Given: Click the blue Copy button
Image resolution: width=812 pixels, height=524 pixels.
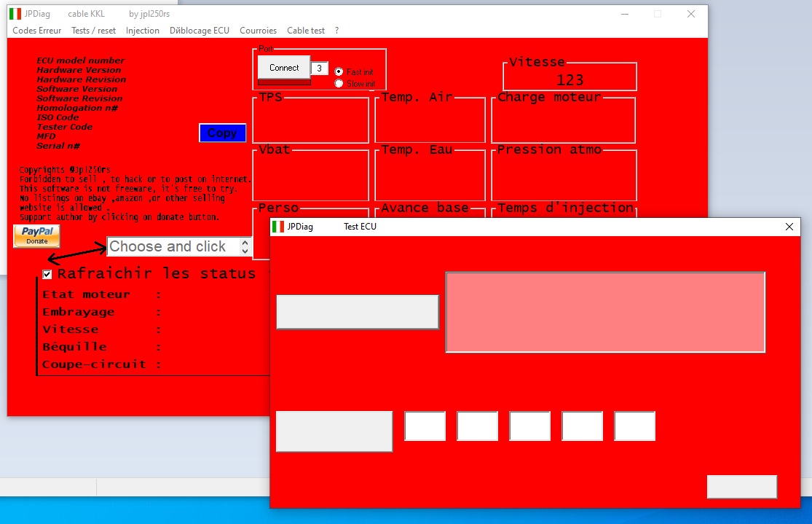Looking at the screenshot, I should point(222,133).
